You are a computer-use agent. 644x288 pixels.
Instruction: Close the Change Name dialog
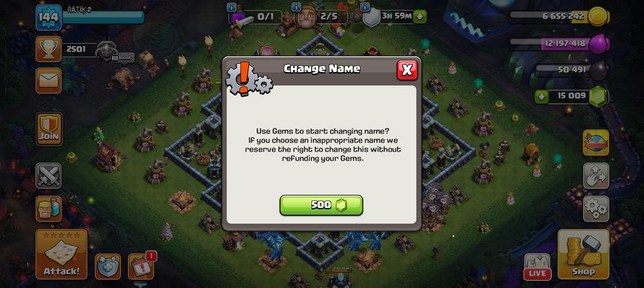[407, 70]
